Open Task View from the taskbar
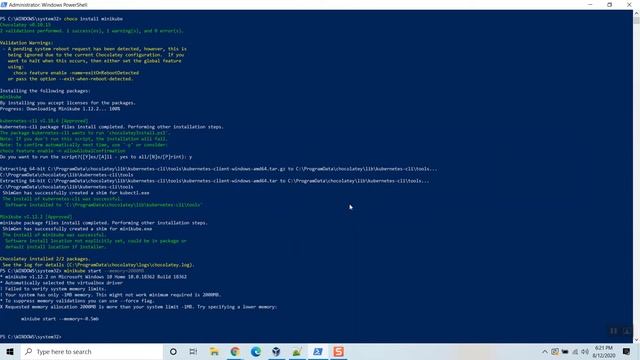 [x=193, y=351]
